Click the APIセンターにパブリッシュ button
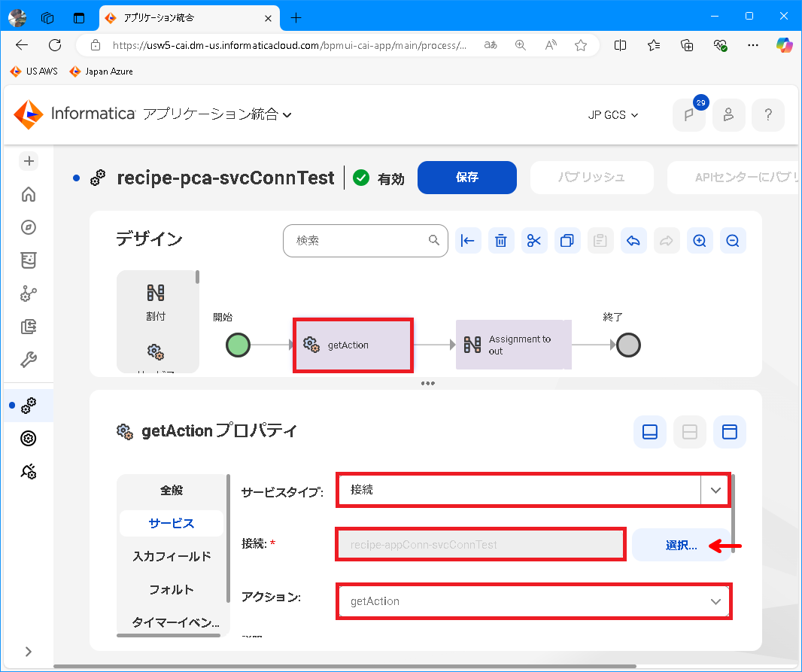This screenshot has width=802, height=672. (x=734, y=178)
